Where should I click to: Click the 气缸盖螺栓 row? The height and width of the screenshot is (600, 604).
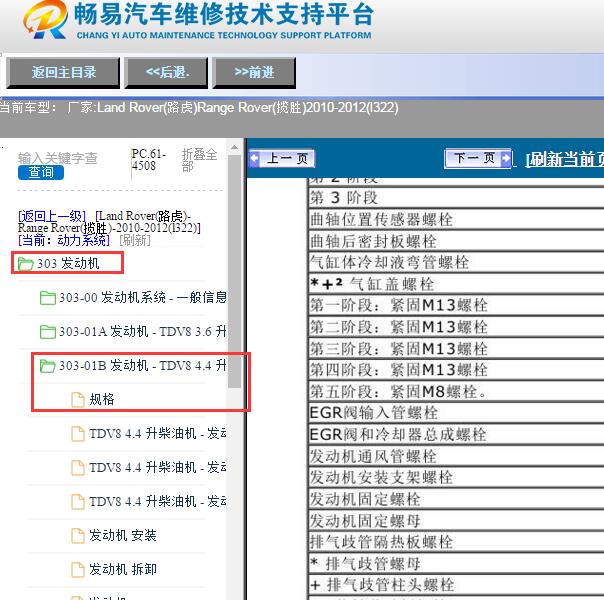(x=456, y=284)
